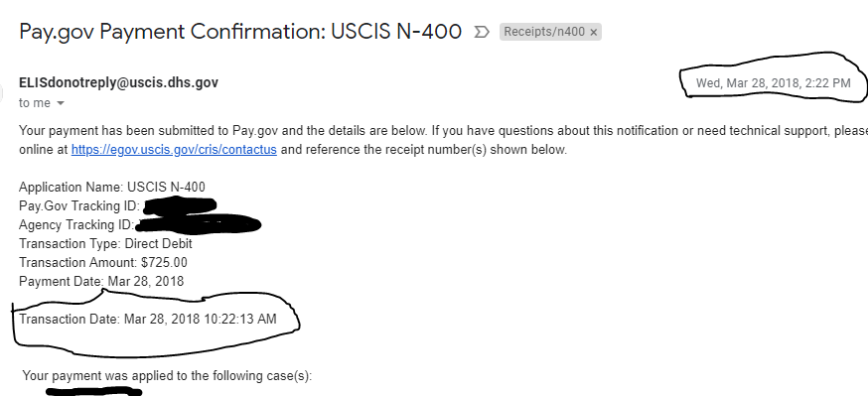This screenshot has height=396, width=868.
Task: Expand recipient details arrow next to "to me"
Action: [x=61, y=103]
